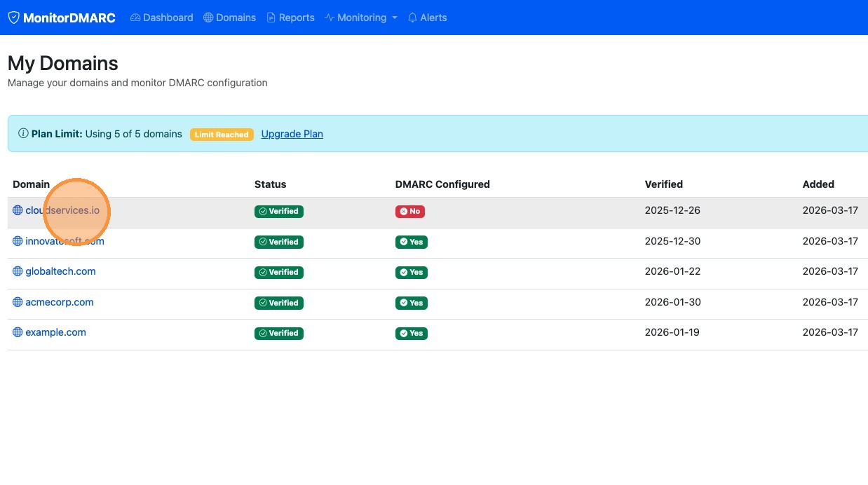Click the Status column header

pyautogui.click(x=271, y=184)
